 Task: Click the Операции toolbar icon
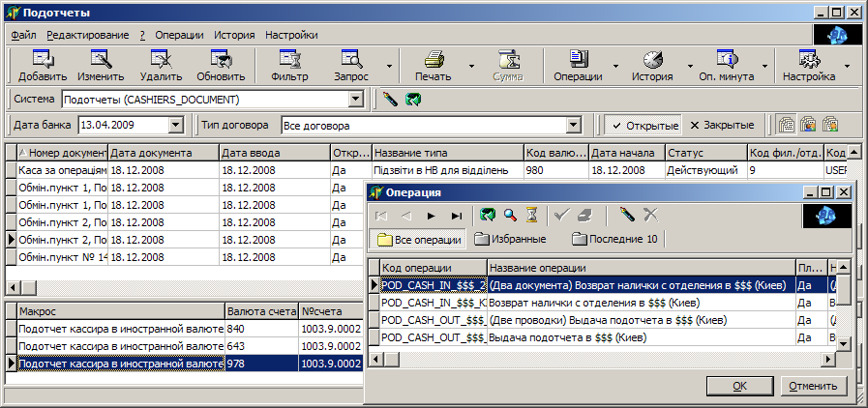pyautogui.click(x=578, y=58)
